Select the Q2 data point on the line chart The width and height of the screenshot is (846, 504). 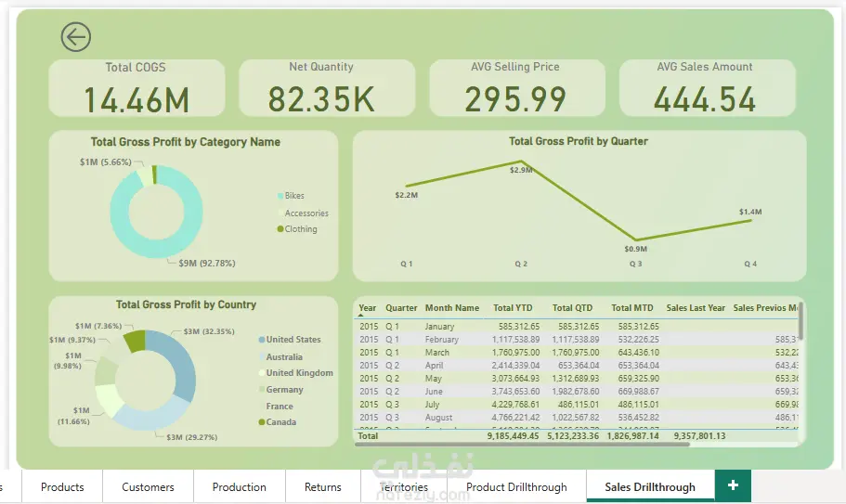[x=521, y=161]
